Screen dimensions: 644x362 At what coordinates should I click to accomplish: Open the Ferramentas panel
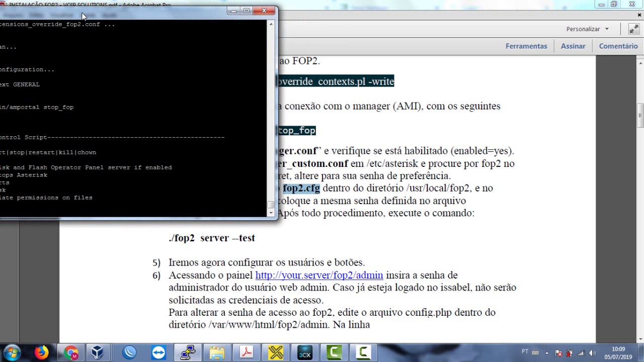[x=526, y=46]
